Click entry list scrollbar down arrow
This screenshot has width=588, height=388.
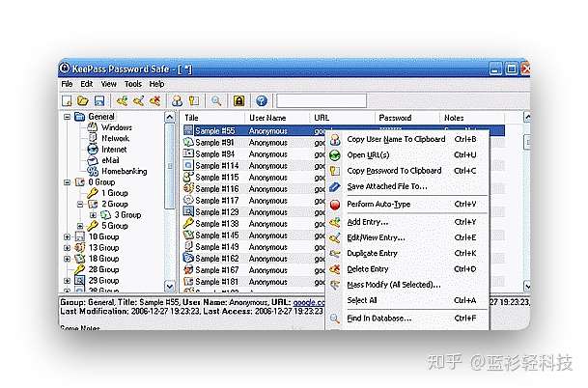tap(527, 287)
